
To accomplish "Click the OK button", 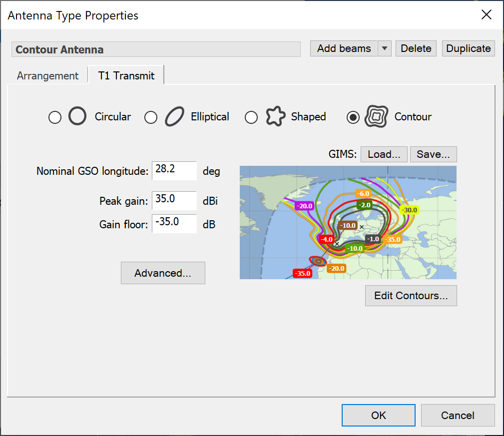I will (378, 416).
